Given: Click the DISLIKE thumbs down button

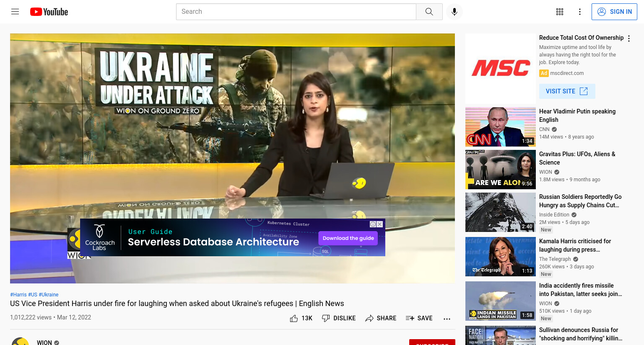Looking at the screenshot, I should pyautogui.click(x=339, y=318).
